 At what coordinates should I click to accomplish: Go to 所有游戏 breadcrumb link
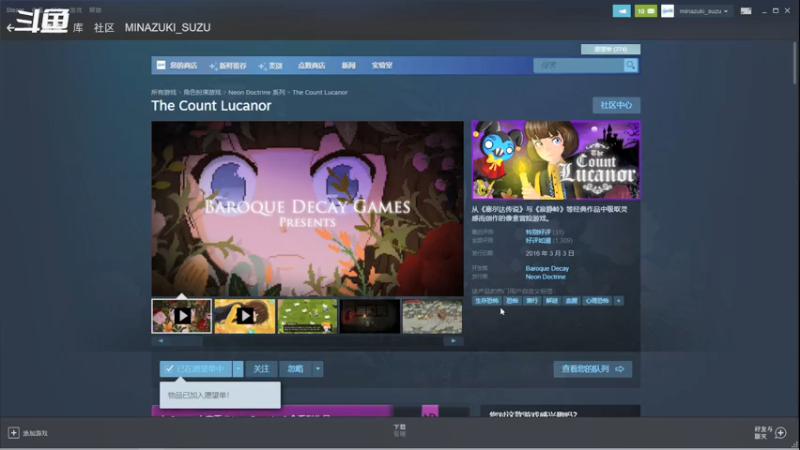(163, 92)
